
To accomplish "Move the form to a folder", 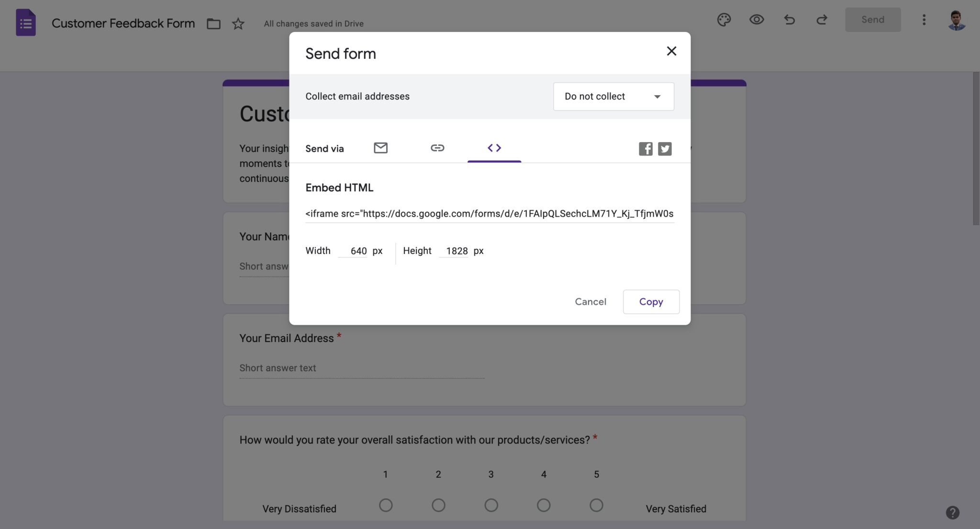I will tap(213, 23).
